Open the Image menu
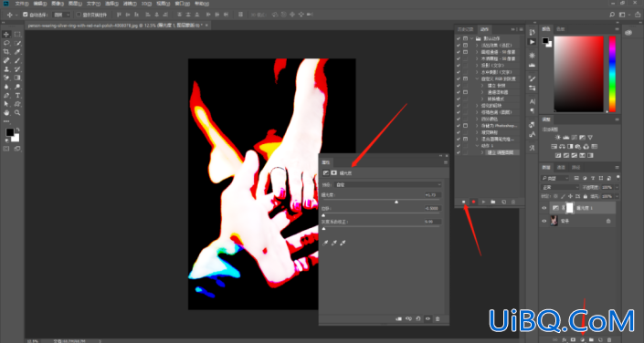 58,4
